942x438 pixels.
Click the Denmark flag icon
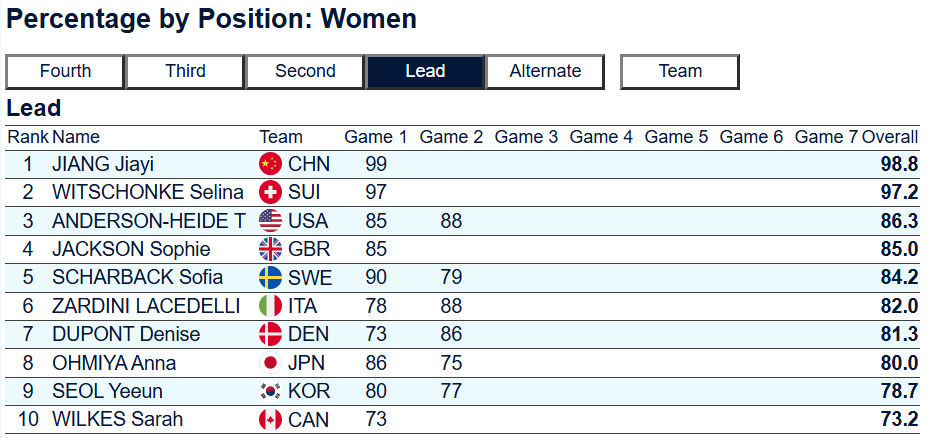pyautogui.click(x=270, y=334)
